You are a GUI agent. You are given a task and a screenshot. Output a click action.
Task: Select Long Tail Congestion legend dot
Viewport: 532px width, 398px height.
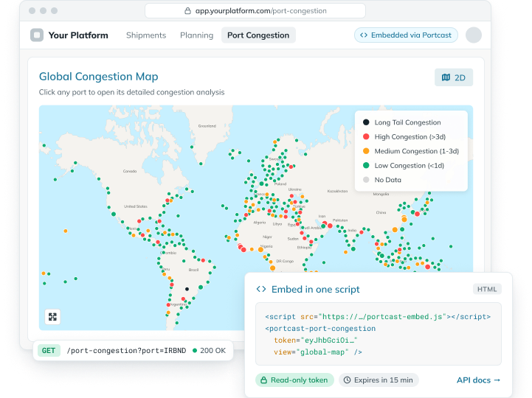tap(366, 122)
